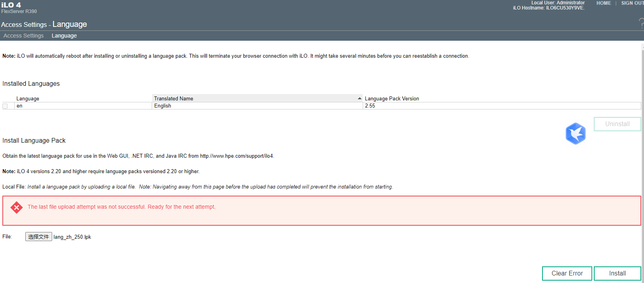Tick the checkbox for the en language row
Screen dimensions: 644x283
click(5, 106)
